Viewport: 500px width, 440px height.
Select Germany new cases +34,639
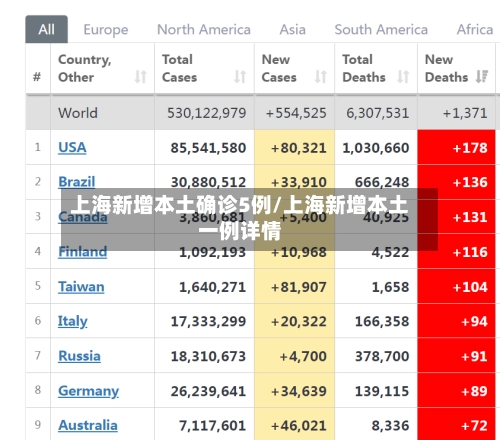(299, 391)
